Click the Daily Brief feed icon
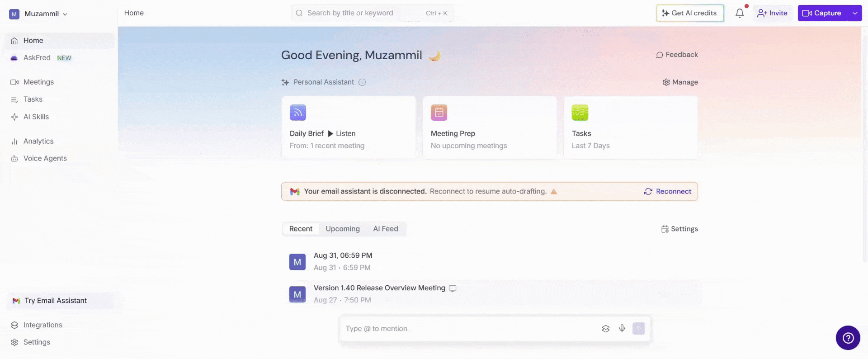This screenshot has width=868, height=359. coord(298,113)
